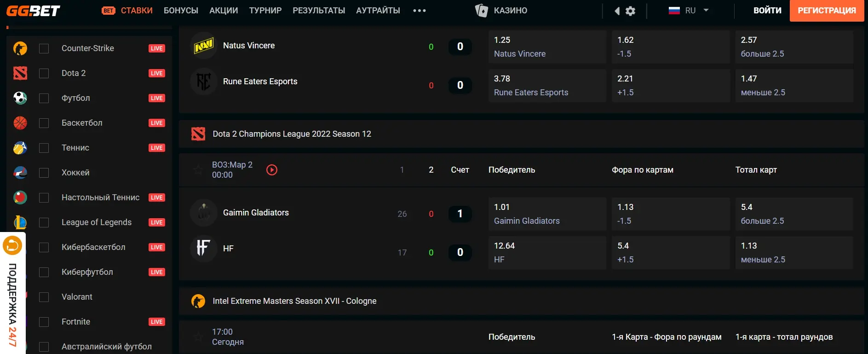
Task: Collapse the panel with left arrow
Action: click(617, 11)
